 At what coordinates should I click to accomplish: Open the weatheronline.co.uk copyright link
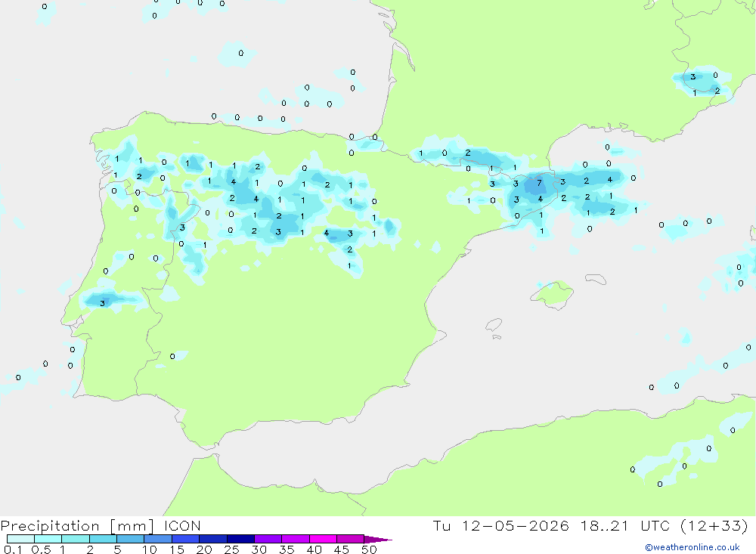(x=692, y=547)
